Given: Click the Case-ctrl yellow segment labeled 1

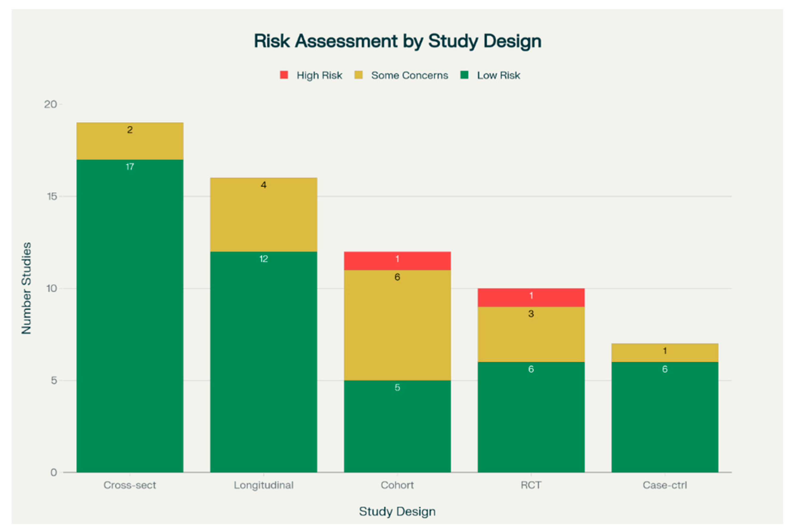Looking at the screenshot, I should [x=664, y=353].
